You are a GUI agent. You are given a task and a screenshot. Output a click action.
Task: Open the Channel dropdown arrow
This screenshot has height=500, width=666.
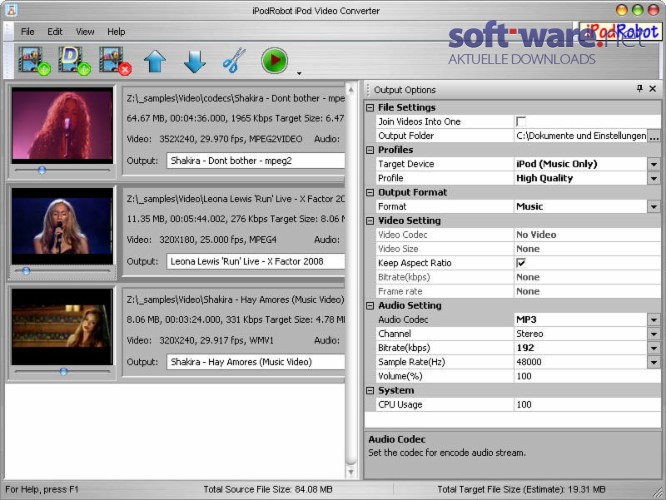(654, 334)
